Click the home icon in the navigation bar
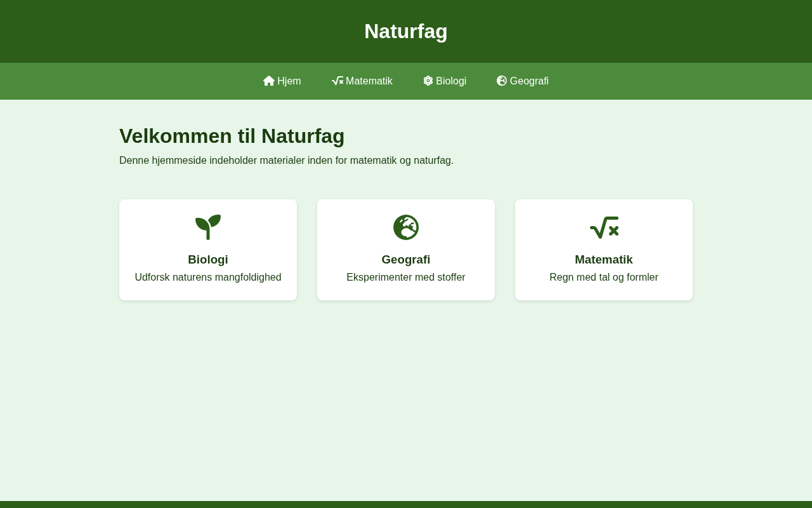The height and width of the screenshot is (508, 812). click(x=269, y=81)
